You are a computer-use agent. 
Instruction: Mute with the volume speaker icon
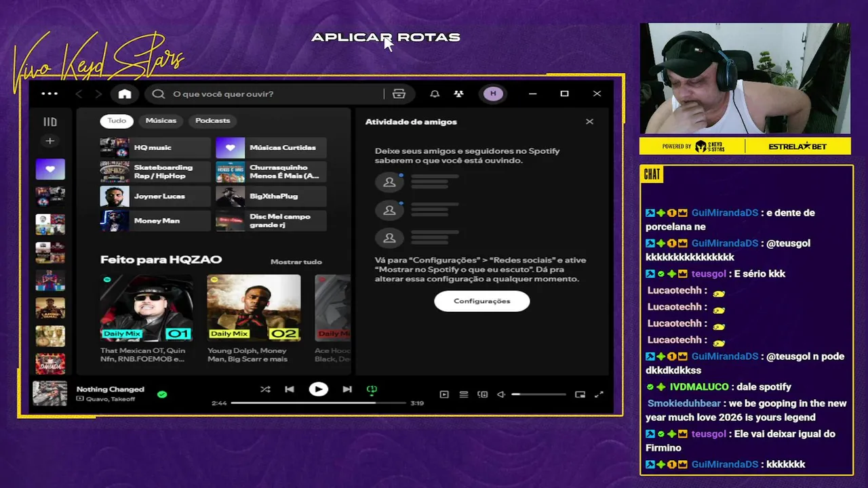(x=501, y=394)
